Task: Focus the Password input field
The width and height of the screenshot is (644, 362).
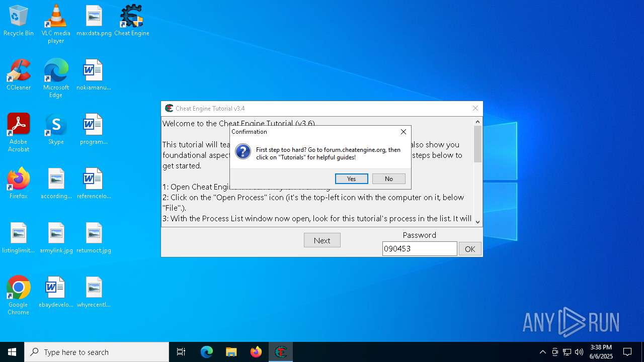Action: 420,248
